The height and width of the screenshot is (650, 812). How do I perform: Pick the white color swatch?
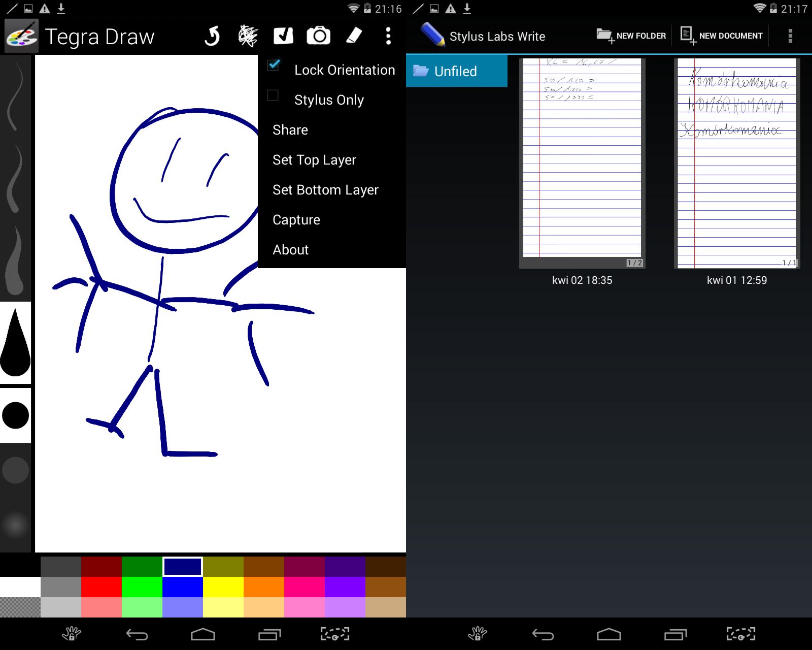(20, 587)
